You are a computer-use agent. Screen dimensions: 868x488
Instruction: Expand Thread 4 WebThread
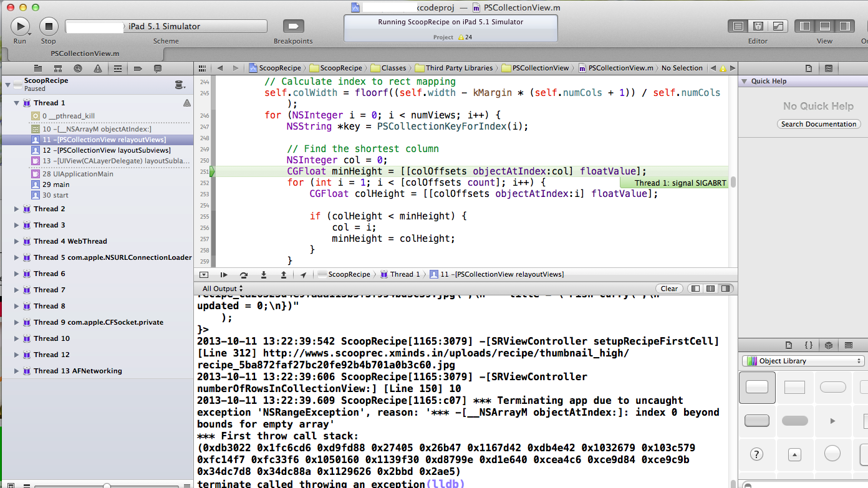pos(17,241)
